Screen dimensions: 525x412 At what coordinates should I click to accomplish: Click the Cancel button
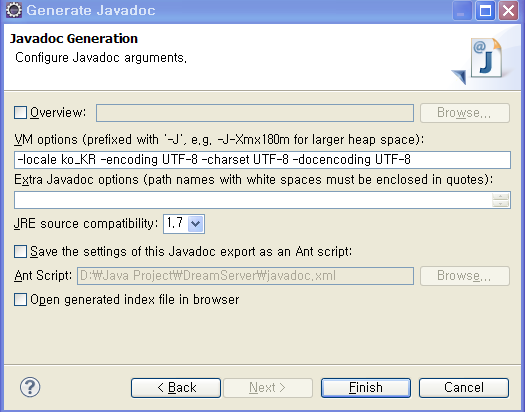click(464, 388)
